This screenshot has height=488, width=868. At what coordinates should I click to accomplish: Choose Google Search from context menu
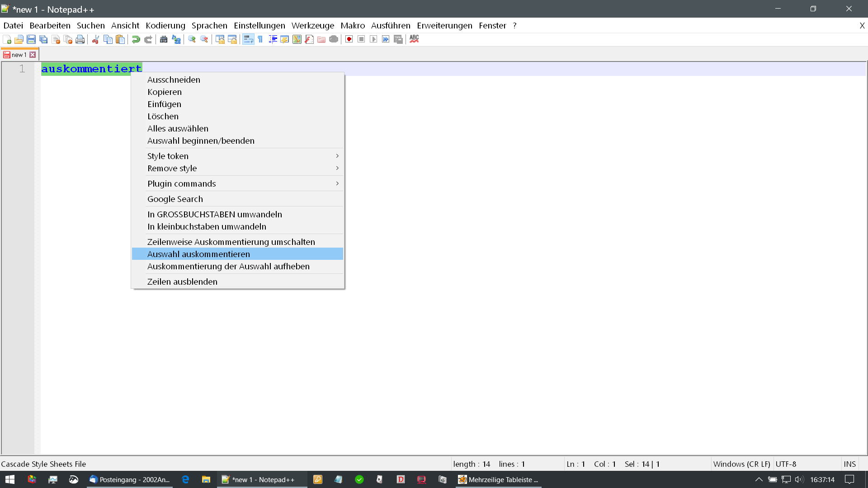175,199
